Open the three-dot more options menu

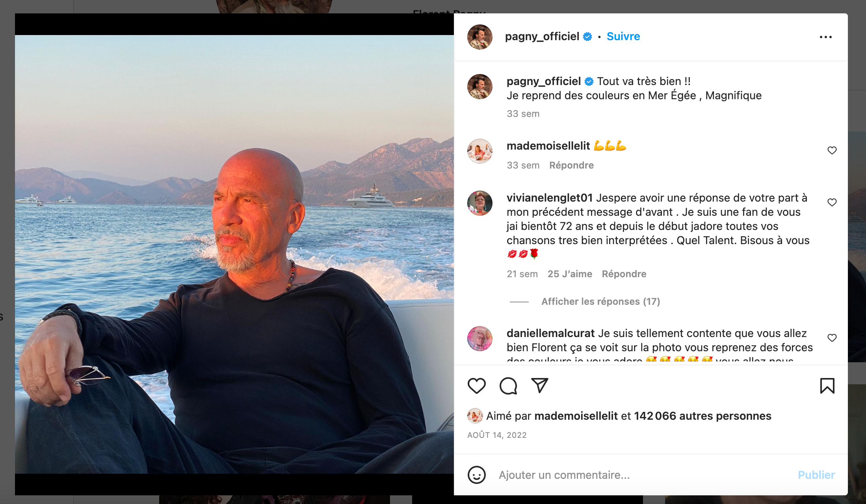click(x=825, y=37)
